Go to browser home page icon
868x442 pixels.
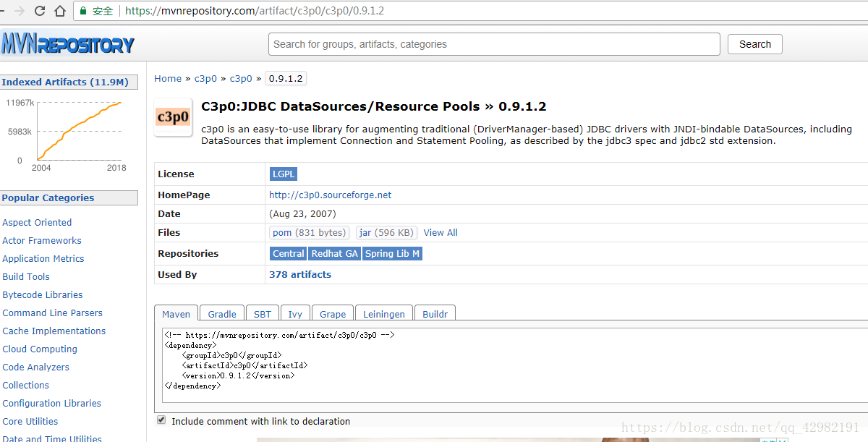coord(61,11)
